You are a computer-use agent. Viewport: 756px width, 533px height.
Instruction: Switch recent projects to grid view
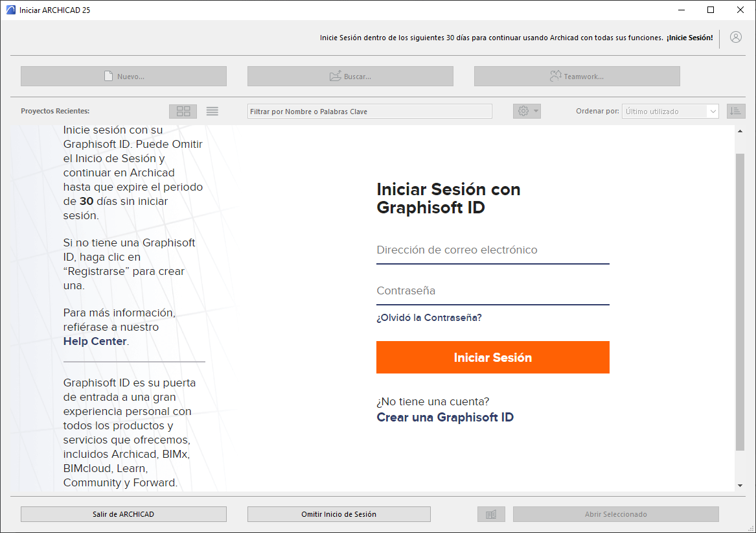(x=183, y=111)
